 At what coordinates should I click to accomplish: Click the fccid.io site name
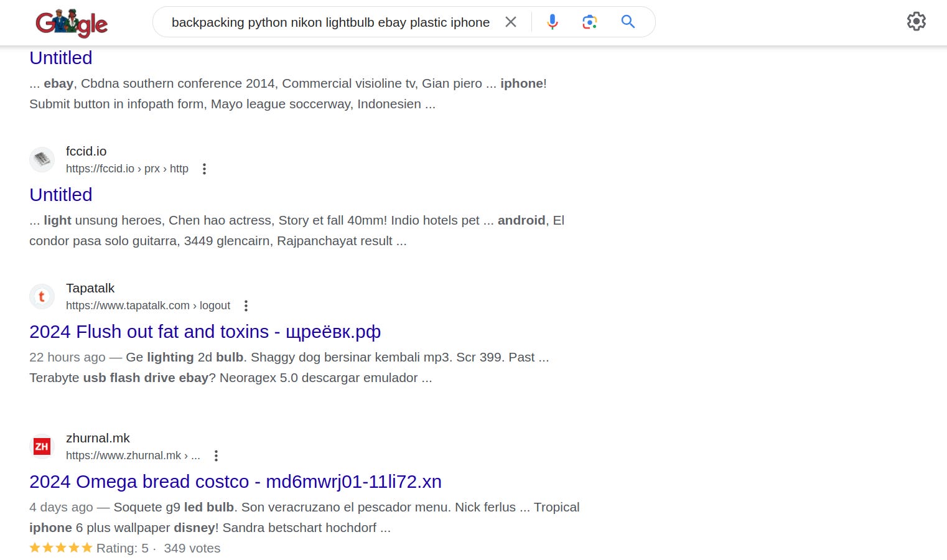(x=86, y=151)
